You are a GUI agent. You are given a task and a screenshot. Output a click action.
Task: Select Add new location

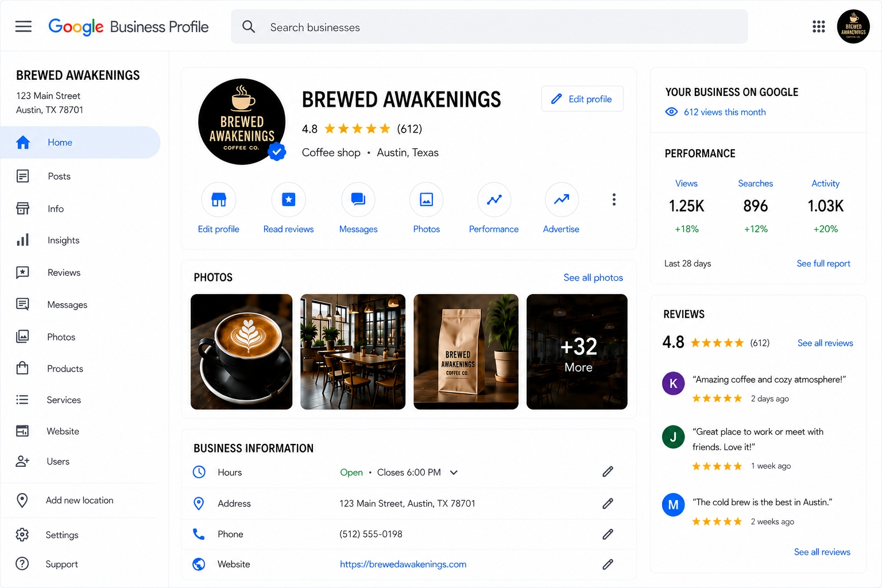click(x=80, y=500)
